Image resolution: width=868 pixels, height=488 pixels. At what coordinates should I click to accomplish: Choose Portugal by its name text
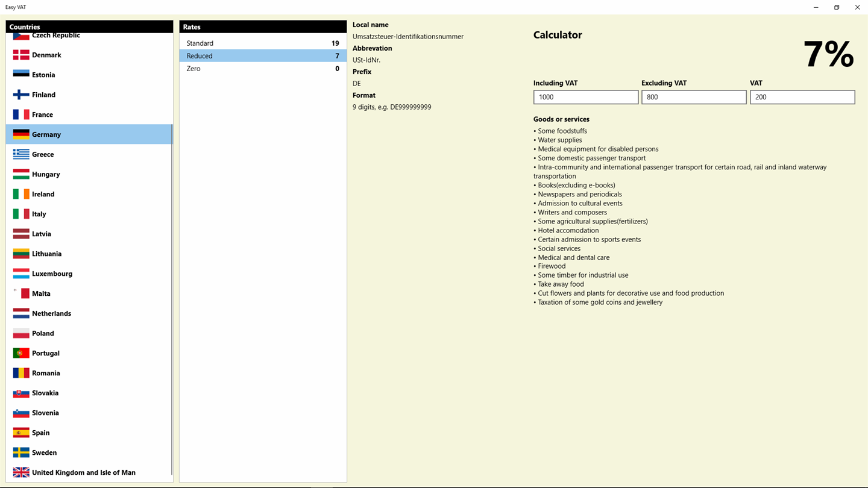point(46,353)
